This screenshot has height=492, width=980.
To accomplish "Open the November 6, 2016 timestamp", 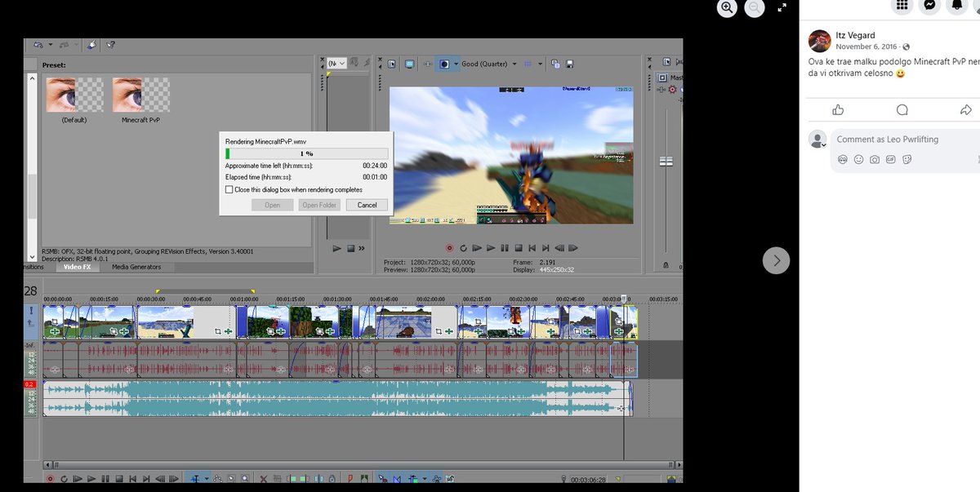I will click(868, 47).
